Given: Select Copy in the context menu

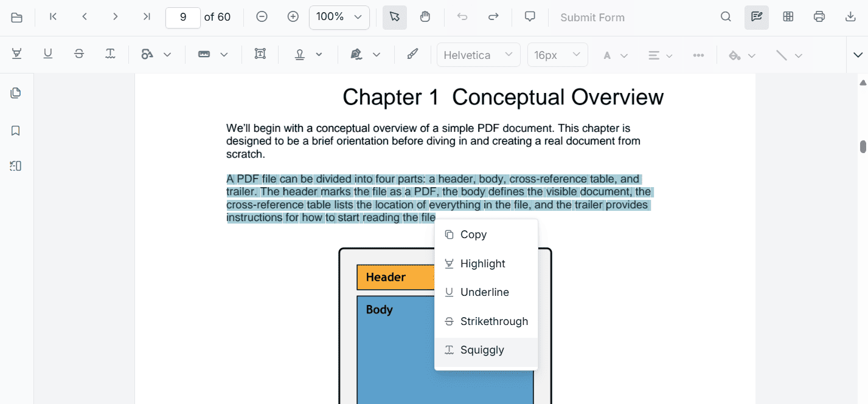Looking at the screenshot, I should tap(473, 235).
